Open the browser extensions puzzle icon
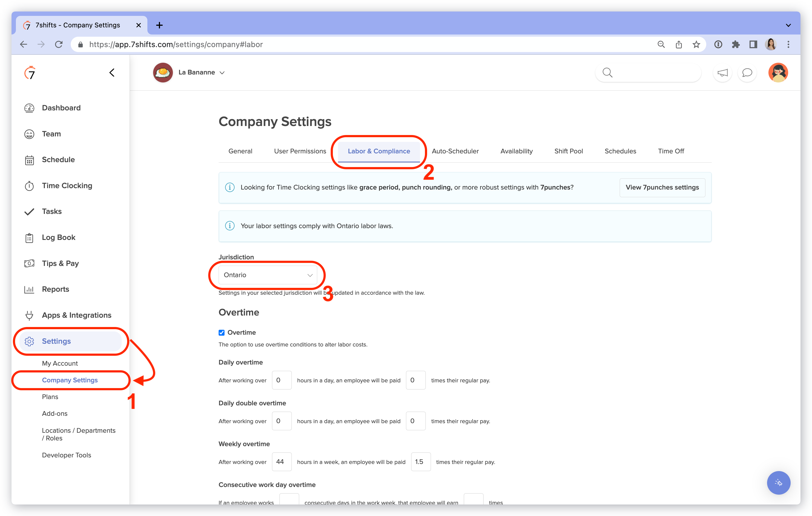The height and width of the screenshot is (516, 812). (736, 44)
